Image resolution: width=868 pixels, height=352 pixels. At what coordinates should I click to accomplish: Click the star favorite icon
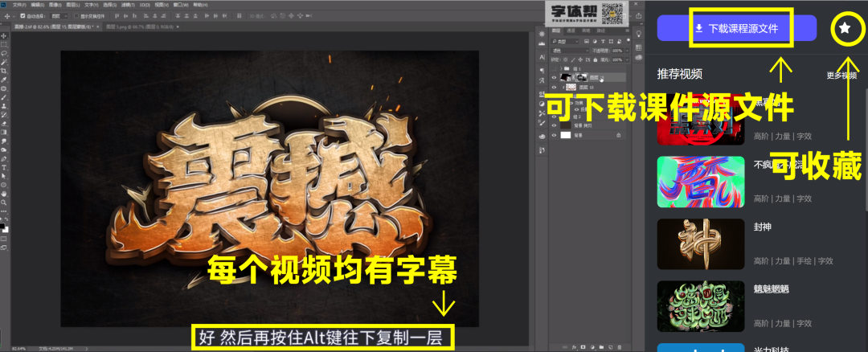(x=845, y=27)
